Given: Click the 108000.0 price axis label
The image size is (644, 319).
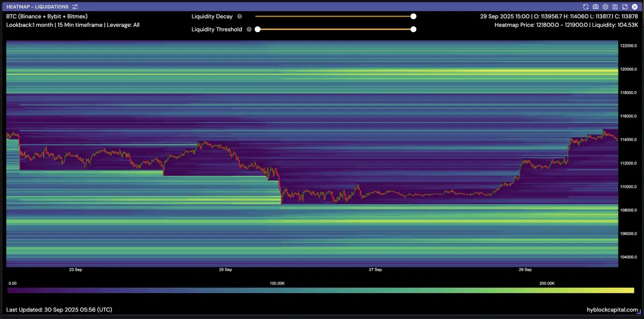Looking at the screenshot, I should (628, 210).
